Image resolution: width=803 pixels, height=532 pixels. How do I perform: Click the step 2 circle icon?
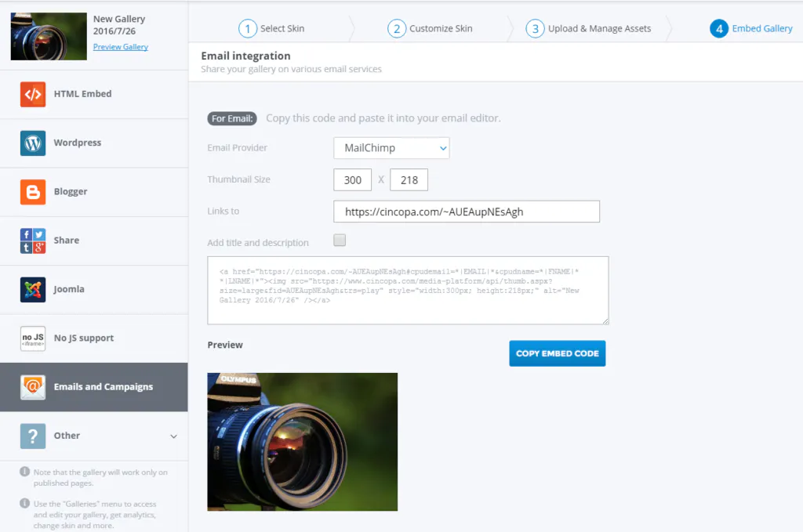(x=396, y=29)
